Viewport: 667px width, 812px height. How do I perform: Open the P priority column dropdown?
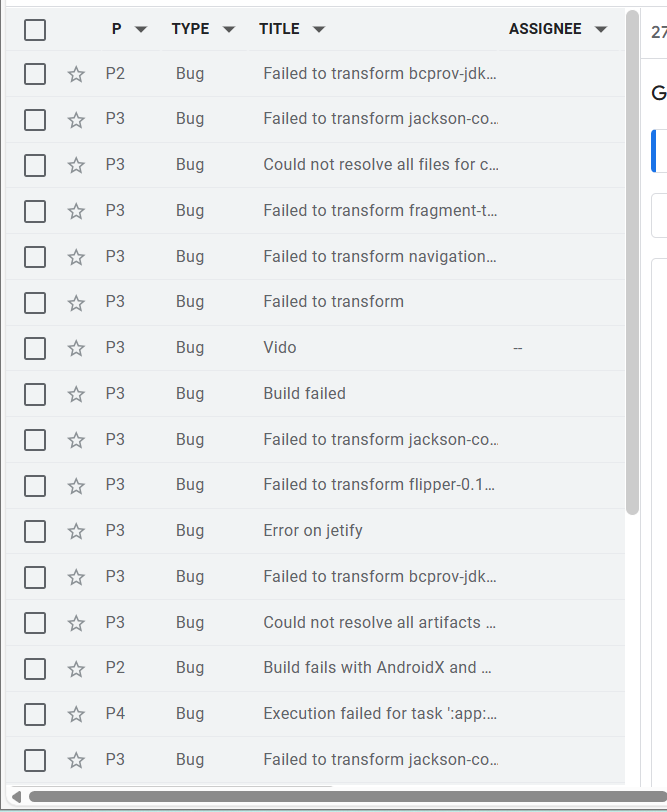point(141,30)
